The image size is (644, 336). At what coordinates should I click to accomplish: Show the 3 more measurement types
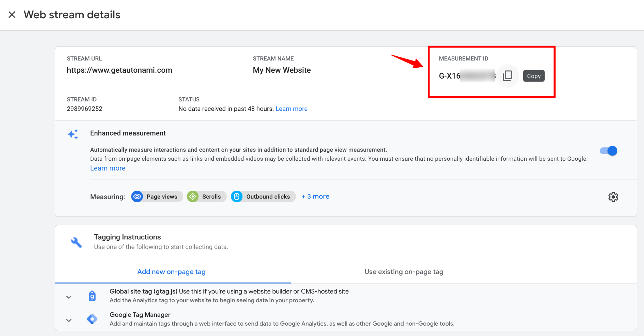click(x=315, y=196)
